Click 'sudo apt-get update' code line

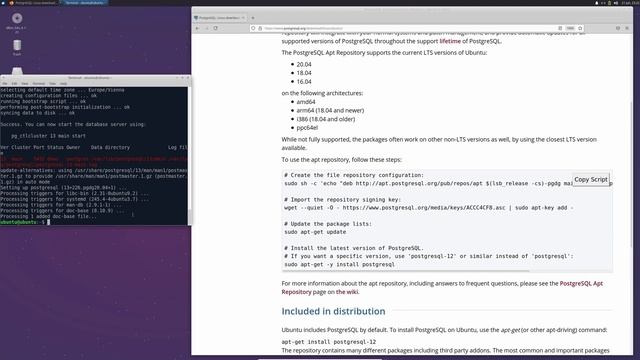point(315,232)
